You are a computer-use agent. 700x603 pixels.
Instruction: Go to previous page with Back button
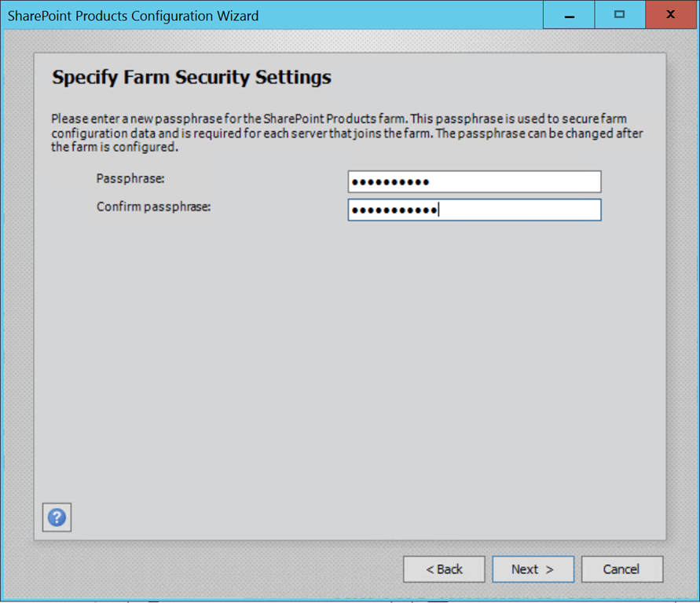tap(444, 569)
